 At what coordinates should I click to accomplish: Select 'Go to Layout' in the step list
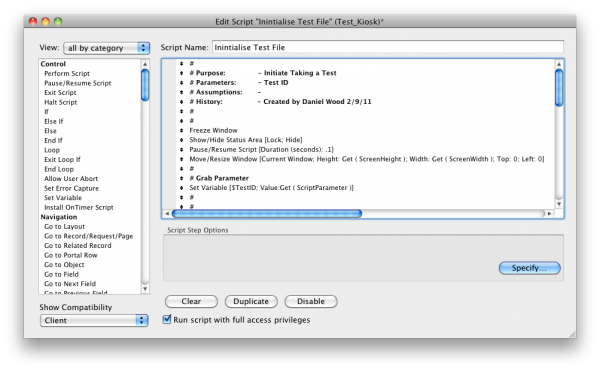(64, 226)
